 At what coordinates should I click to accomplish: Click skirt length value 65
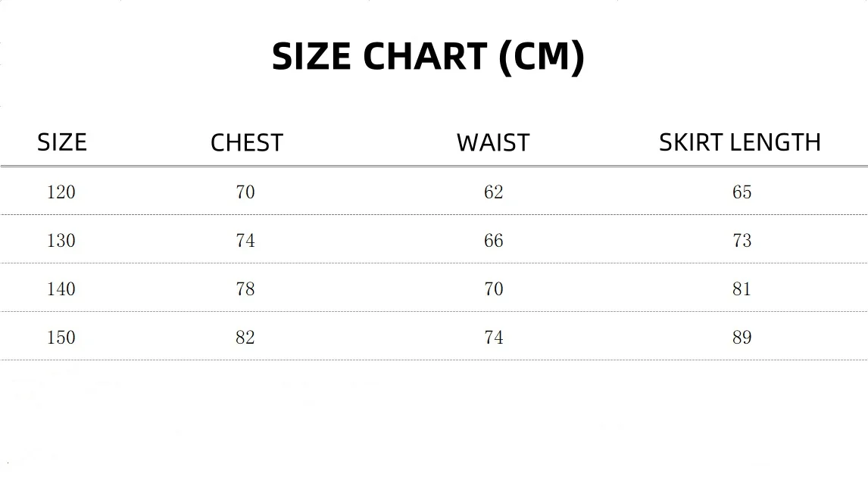(x=742, y=192)
